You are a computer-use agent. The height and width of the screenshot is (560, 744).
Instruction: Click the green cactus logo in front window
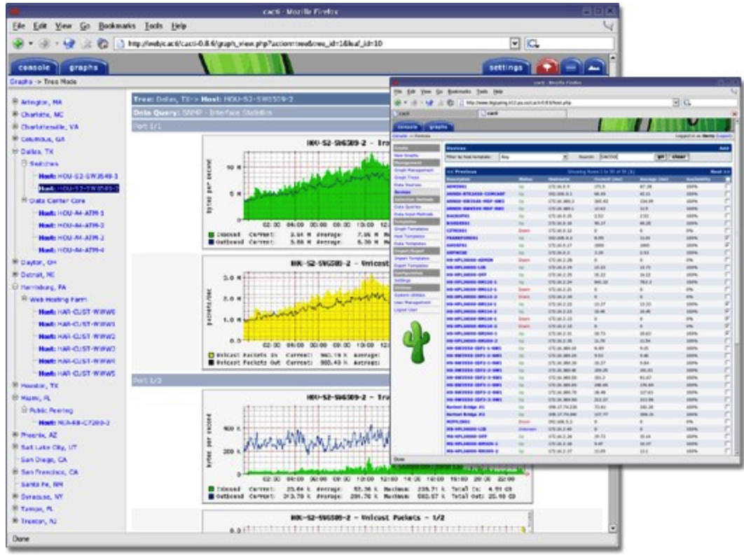click(416, 342)
